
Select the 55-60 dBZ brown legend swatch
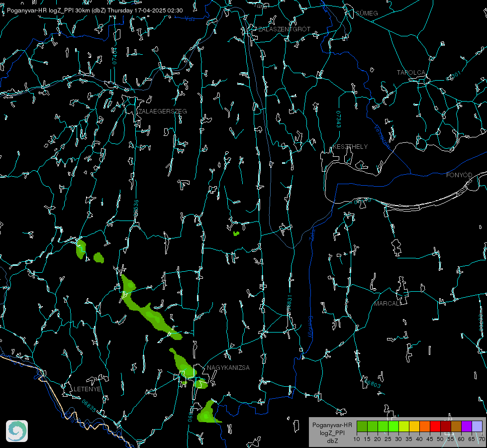point(456,426)
